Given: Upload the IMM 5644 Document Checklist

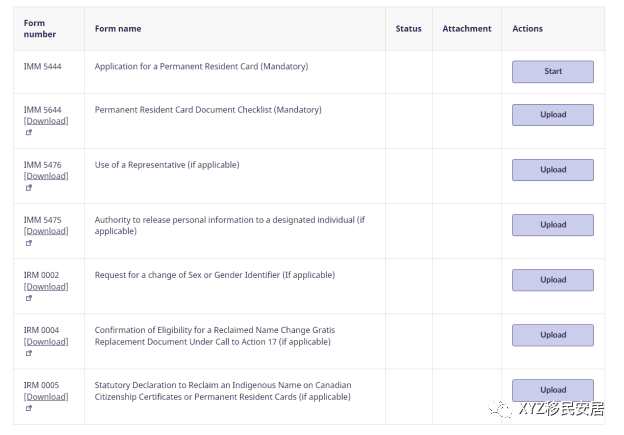Looking at the screenshot, I should click(552, 115).
